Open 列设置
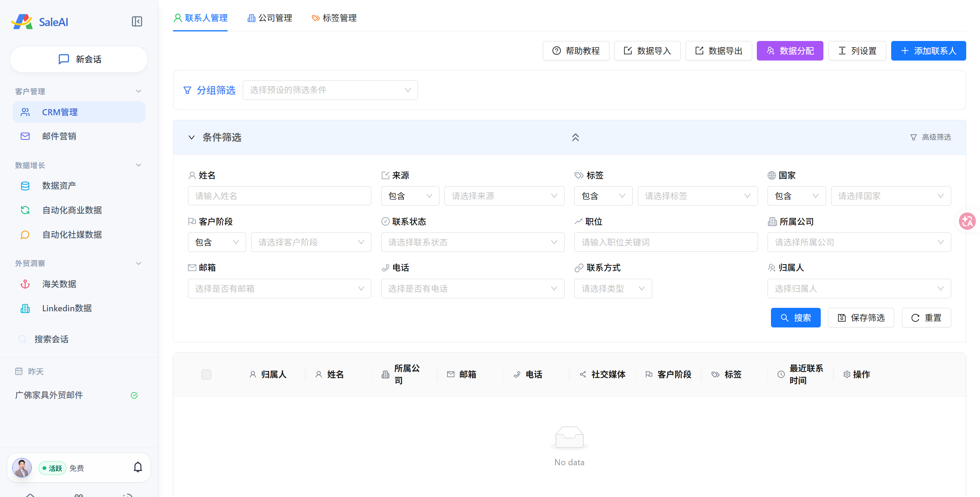This screenshot has width=980, height=497. point(857,51)
